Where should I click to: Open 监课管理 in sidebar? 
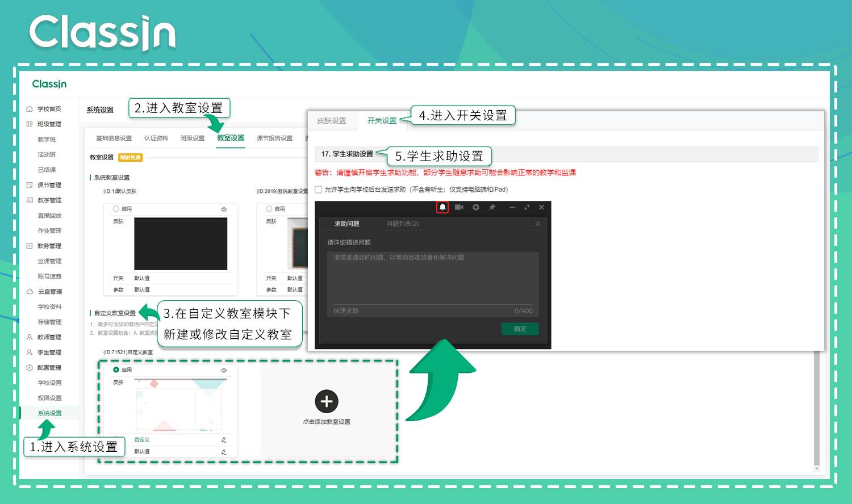click(49, 261)
